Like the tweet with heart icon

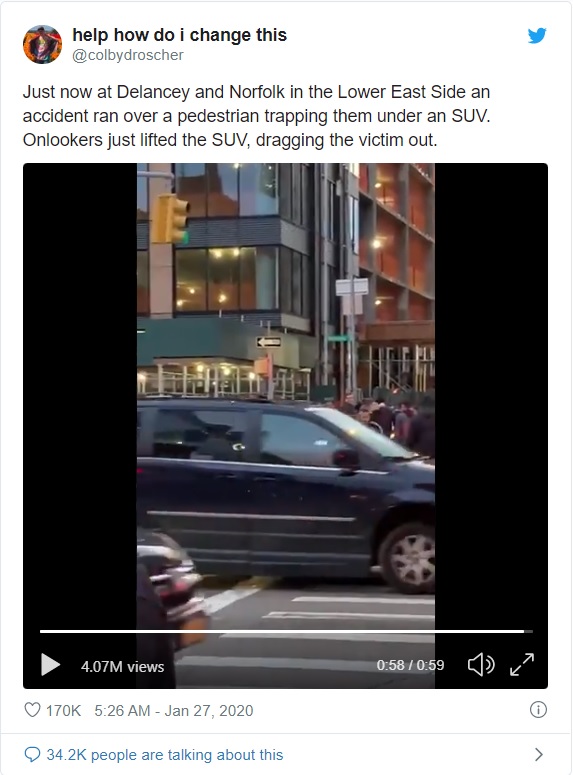[32, 710]
